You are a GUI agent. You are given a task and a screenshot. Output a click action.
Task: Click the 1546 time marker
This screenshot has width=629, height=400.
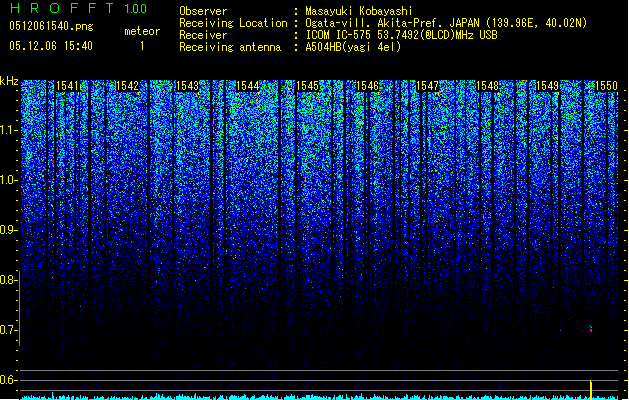pos(367,86)
